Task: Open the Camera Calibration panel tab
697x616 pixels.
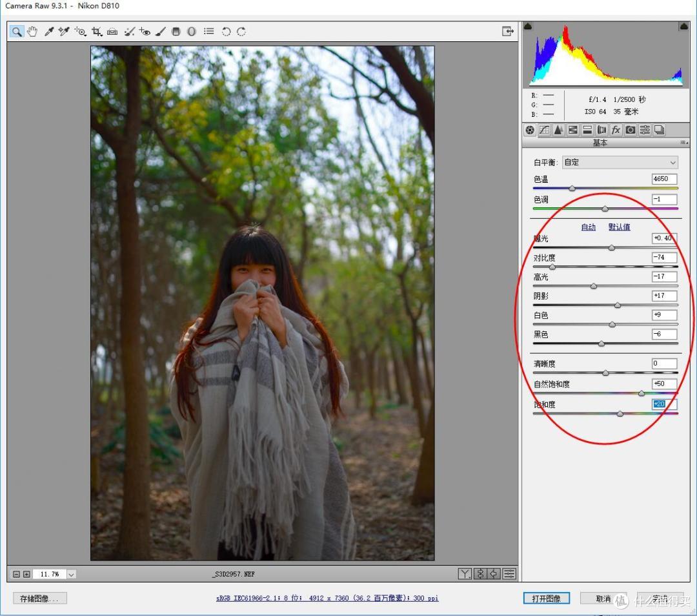Action: (631, 130)
